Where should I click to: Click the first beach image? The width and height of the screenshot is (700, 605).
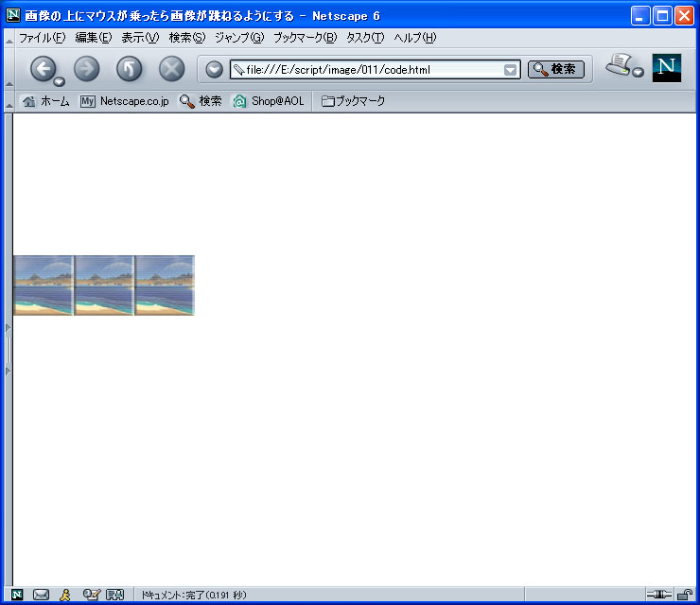coord(44,285)
